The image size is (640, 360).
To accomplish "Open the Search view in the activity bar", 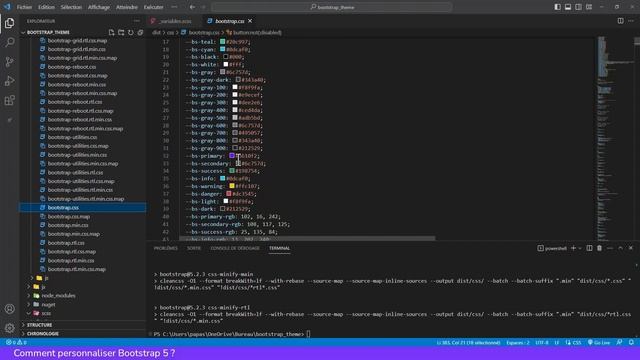I will [9, 42].
